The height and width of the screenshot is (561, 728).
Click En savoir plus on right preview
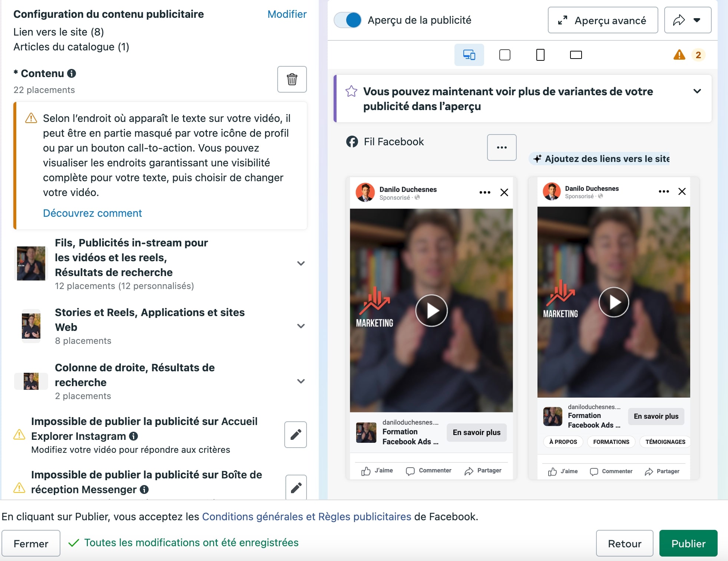(x=656, y=416)
